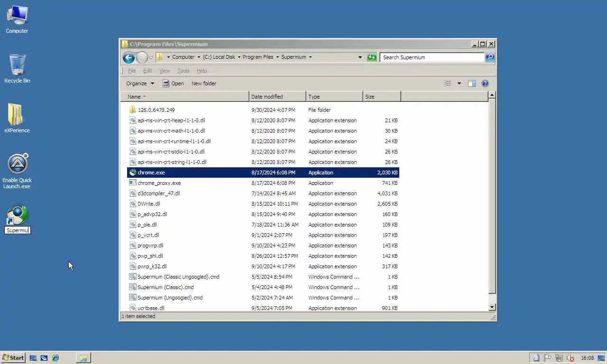
Task: Click the Change your view icon
Action: coord(448,83)
